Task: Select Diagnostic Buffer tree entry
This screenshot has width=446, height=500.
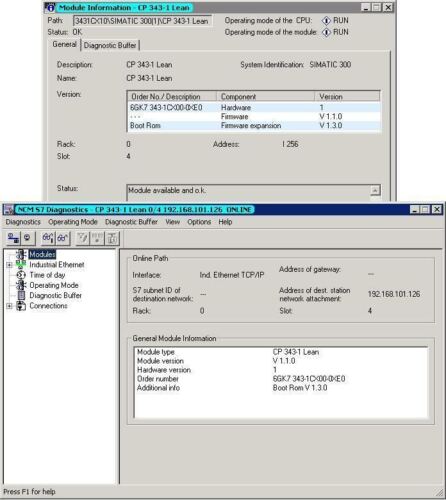Action: (55, 295)
